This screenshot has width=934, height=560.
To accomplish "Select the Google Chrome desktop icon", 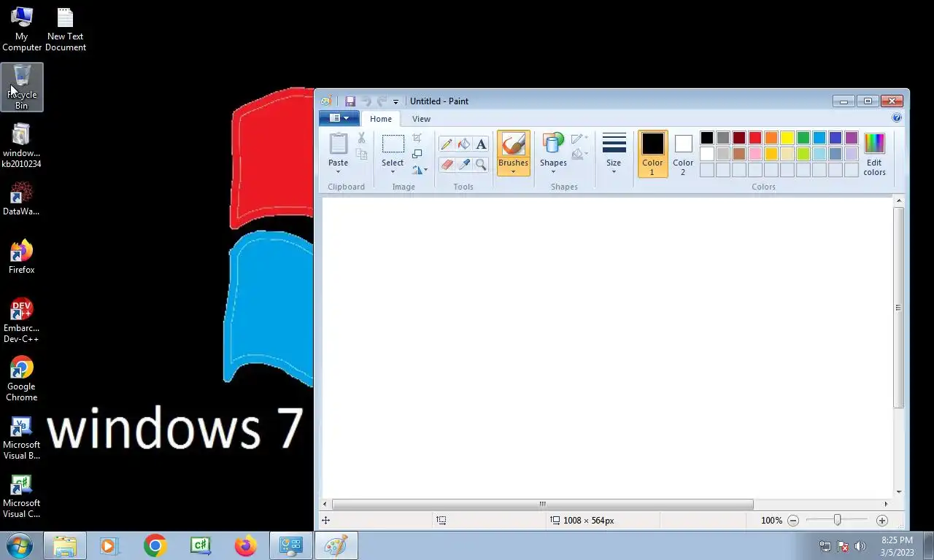I will [21, 378].
